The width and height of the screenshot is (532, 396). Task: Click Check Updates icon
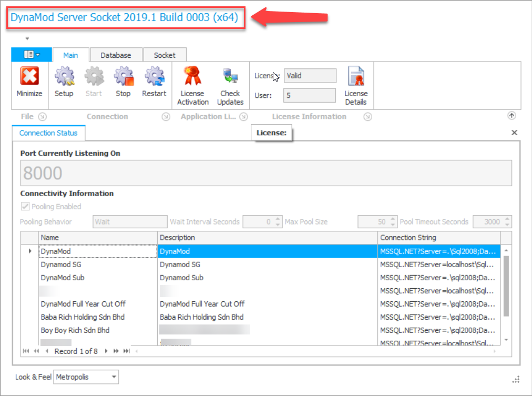[x=230, y=76]
